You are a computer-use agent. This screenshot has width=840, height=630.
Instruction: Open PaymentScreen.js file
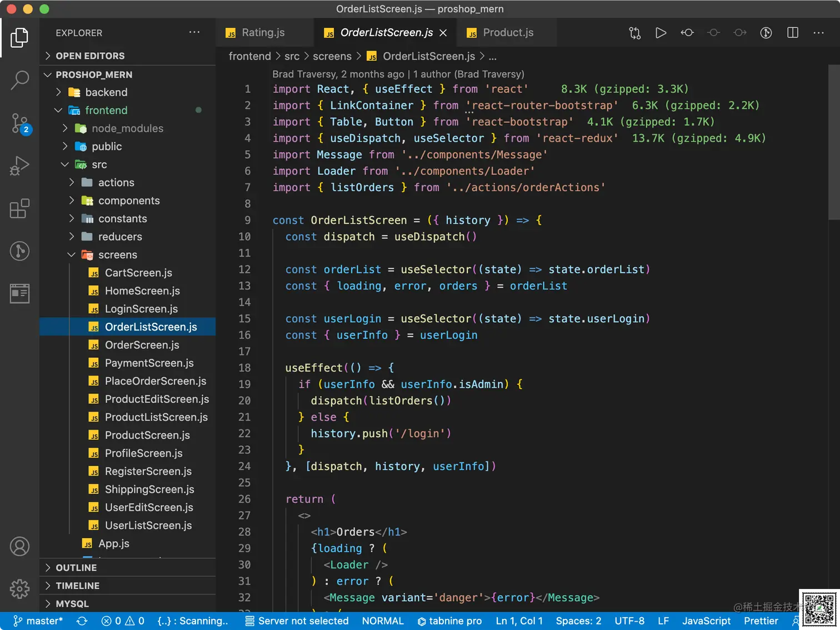(x=128, y=363)
